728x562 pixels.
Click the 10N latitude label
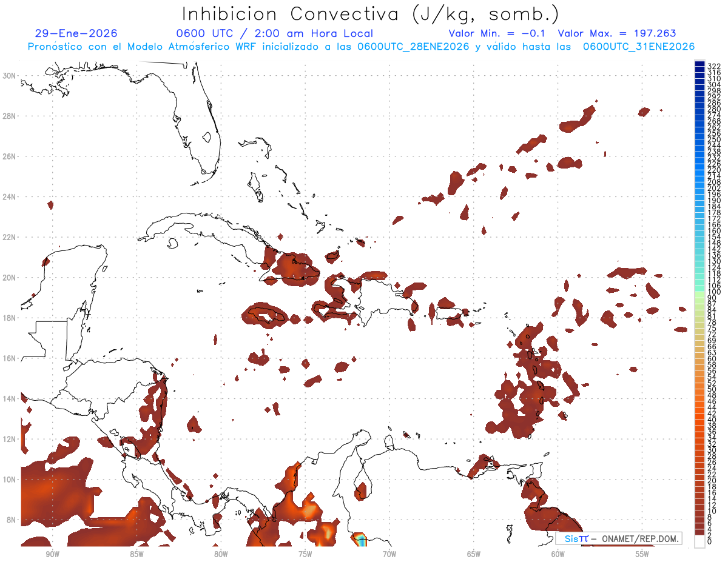[x=9, y=479]
